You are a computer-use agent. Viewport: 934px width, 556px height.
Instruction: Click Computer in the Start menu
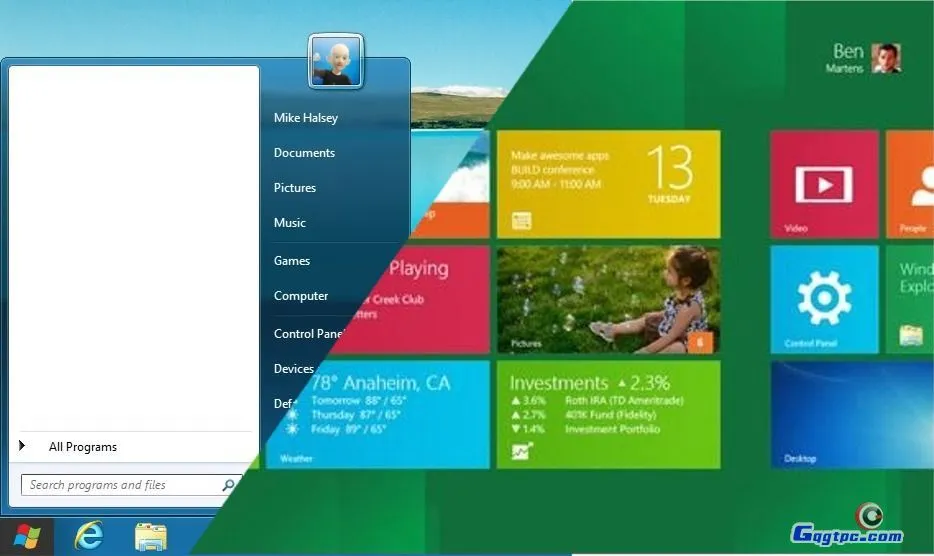tap(301, 296)
